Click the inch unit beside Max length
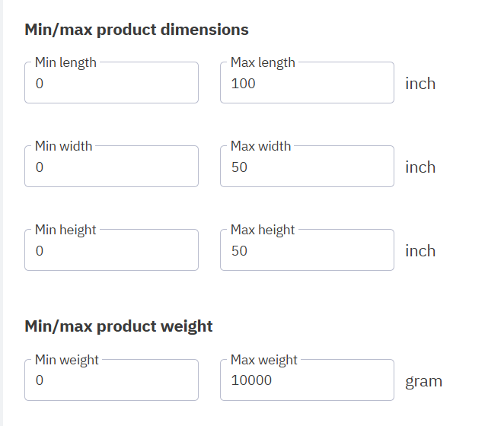The width and height of the screenshot is (504, 426). tap(420, 84)
